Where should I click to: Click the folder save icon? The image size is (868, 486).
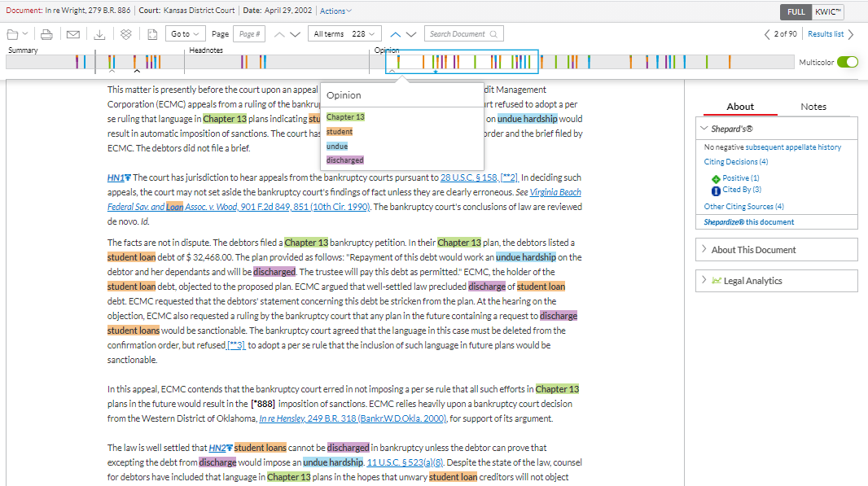13,34
